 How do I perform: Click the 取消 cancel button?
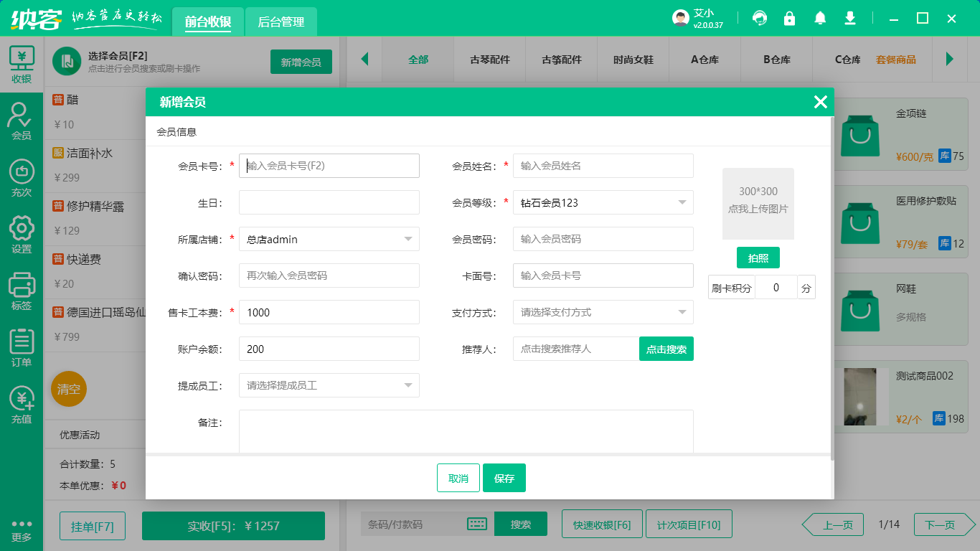pyautogui.click(x=458, y=478)
